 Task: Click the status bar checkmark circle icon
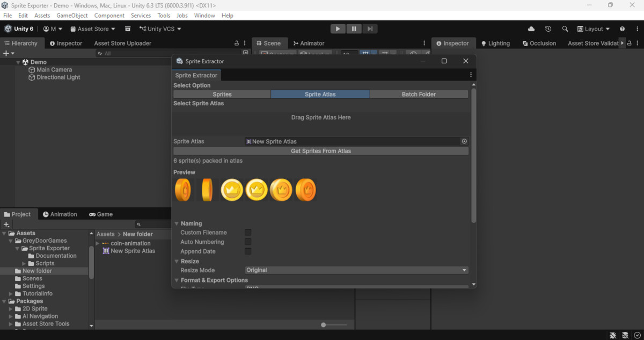click(x=637, y=335)
